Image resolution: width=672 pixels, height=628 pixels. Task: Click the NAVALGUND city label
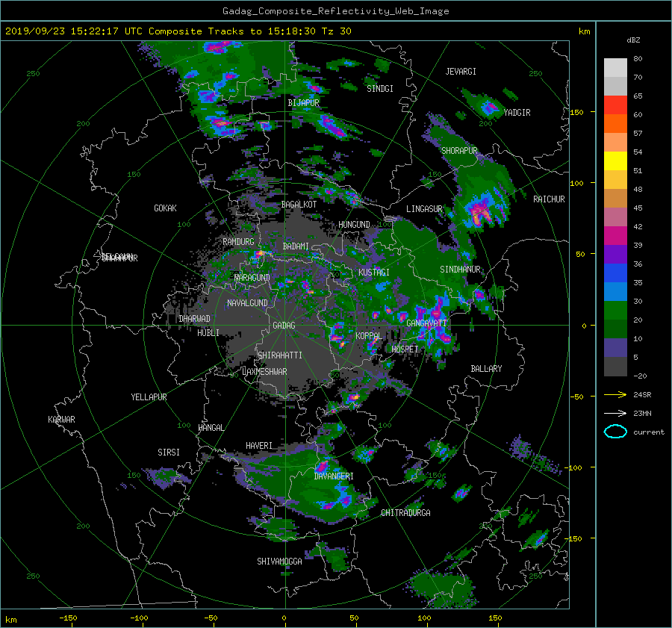[247, 303]
